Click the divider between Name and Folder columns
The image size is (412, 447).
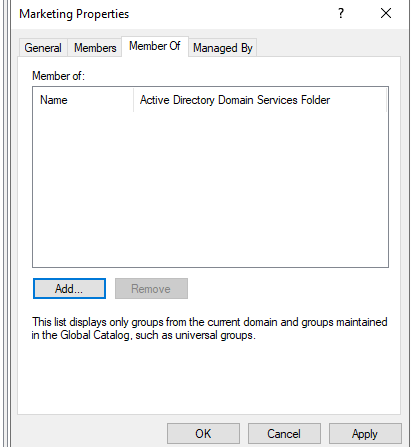pyautogui.click(x=133, y=100)
